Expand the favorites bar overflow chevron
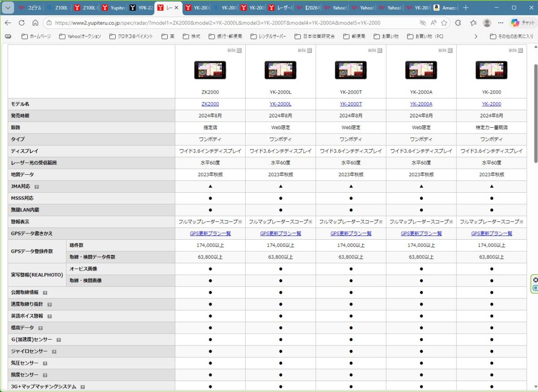The width and height of the screenshot is (538, 392). pyautogui.click(x=476, y=36)
